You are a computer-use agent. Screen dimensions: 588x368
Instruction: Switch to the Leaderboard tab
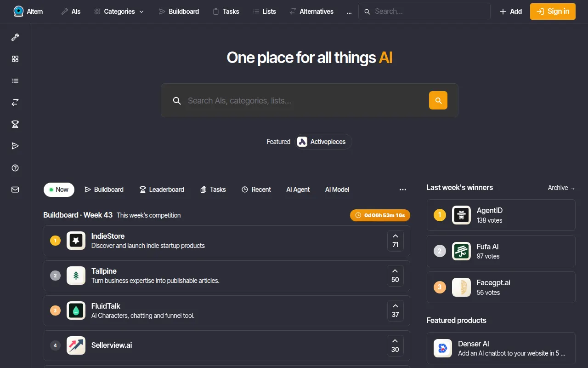[x=162, y=190]
